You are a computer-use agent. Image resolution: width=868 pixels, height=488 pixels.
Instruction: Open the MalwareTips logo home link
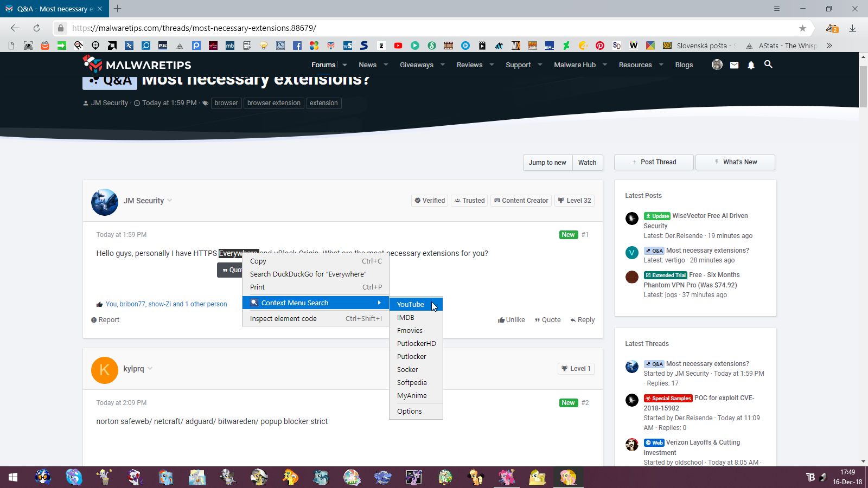click(x=137, y=65)
